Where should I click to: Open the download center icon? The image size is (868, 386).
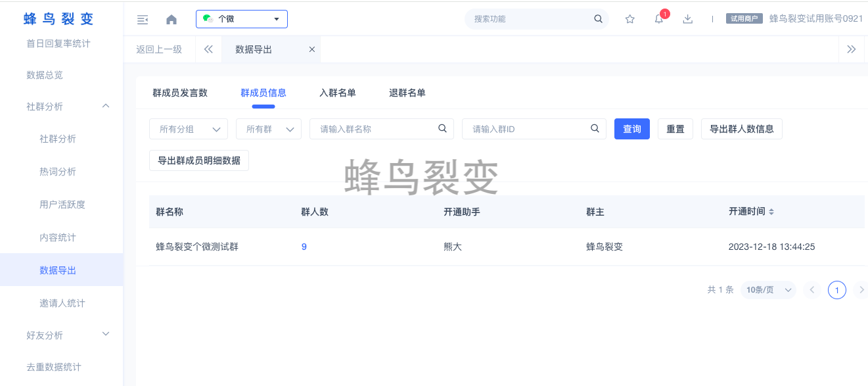[x=687, y=19]
